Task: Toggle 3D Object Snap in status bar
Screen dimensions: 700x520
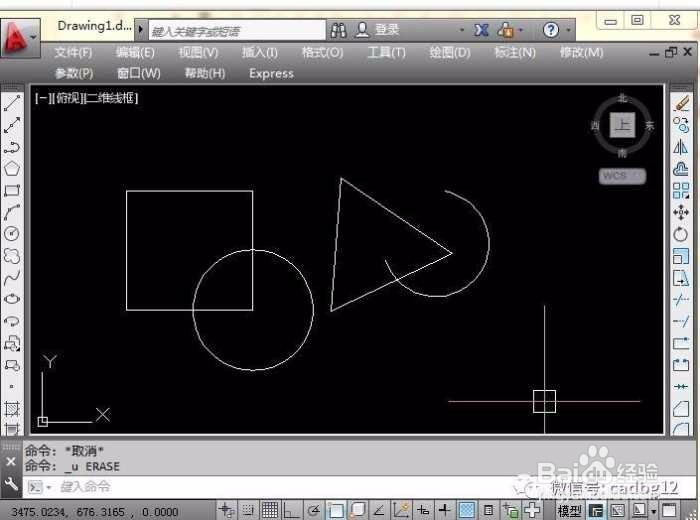Action: click(x=358, y=510)
